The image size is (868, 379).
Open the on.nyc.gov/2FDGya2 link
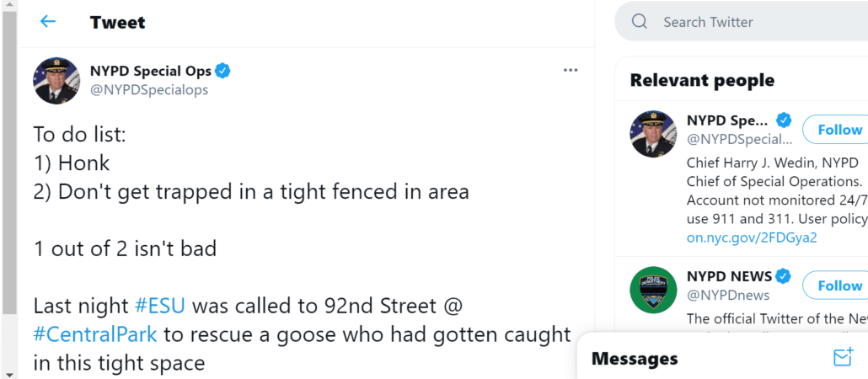click(x=752, y=238)
